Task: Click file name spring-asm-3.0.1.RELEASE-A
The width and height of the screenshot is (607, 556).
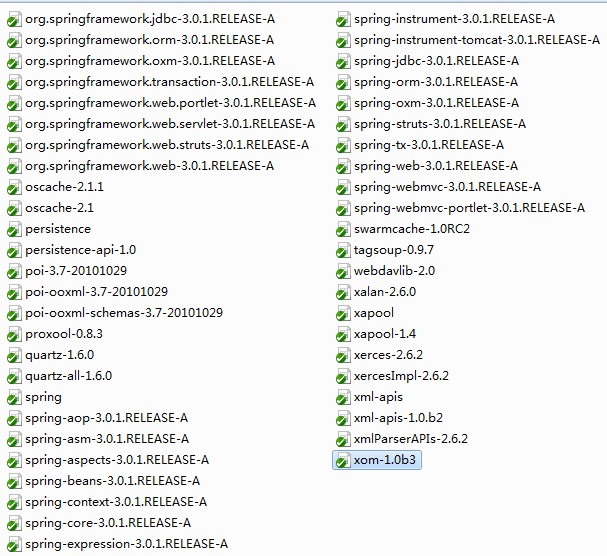Action: point(107,439)
